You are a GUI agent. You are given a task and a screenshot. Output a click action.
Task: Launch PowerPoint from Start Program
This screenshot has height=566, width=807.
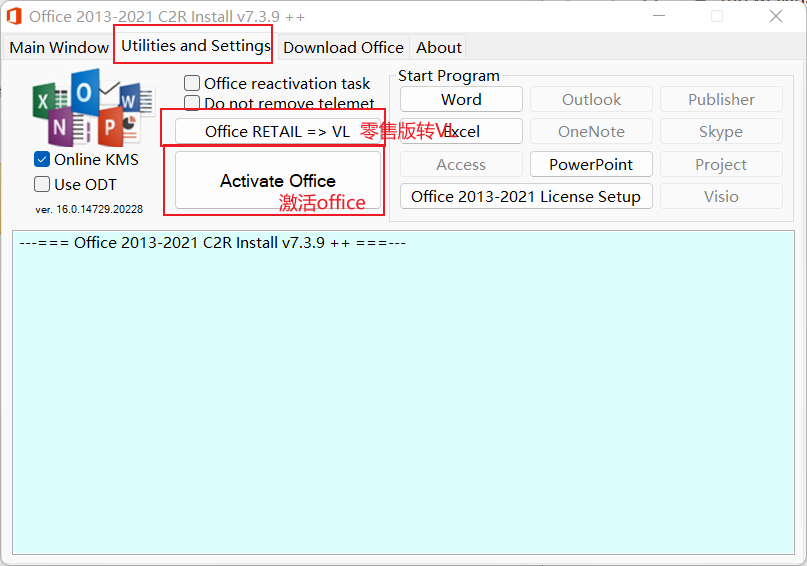point(590,164)
